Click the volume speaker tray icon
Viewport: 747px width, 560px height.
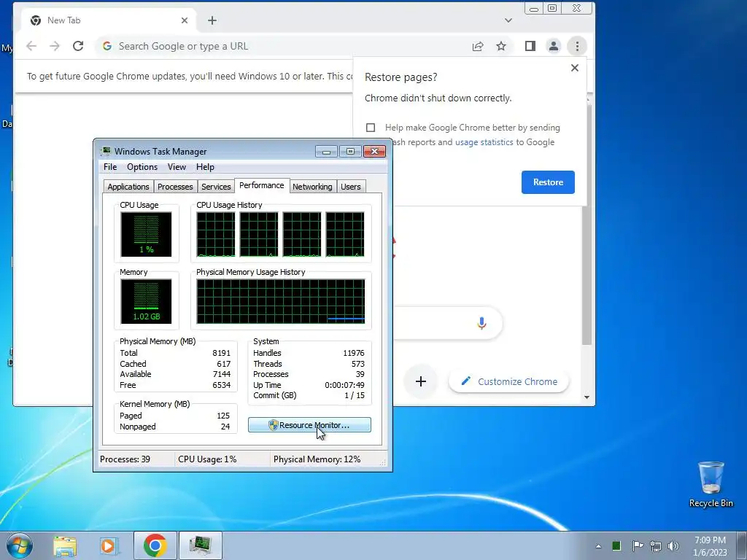pos(673,546)
